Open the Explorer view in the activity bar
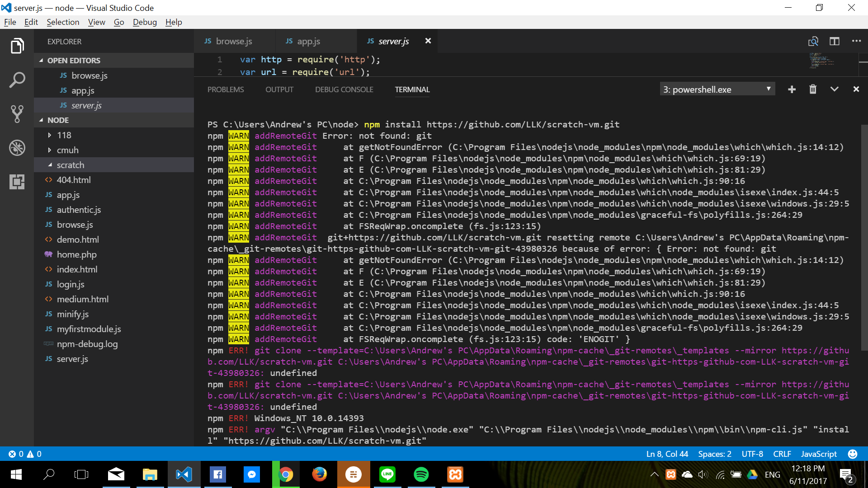 (17, 45)
